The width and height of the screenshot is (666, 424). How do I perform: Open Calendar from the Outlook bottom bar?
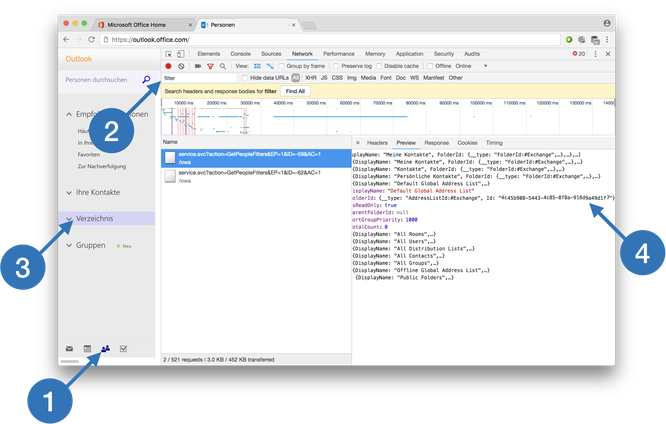pos(87,349)
